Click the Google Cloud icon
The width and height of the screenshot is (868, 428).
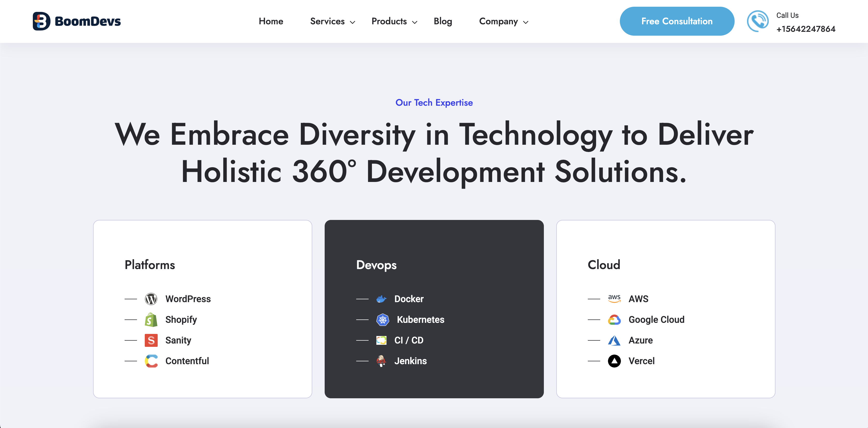click(x=614, y=319)
